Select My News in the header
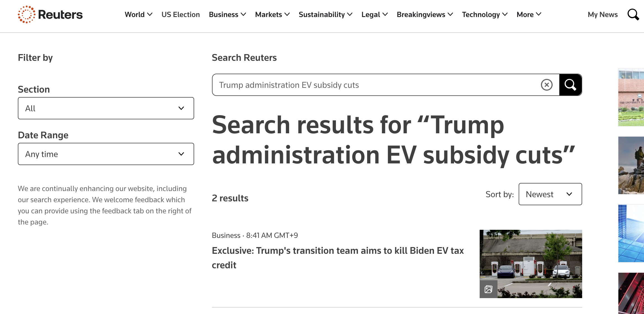 (x=602, y=15)
